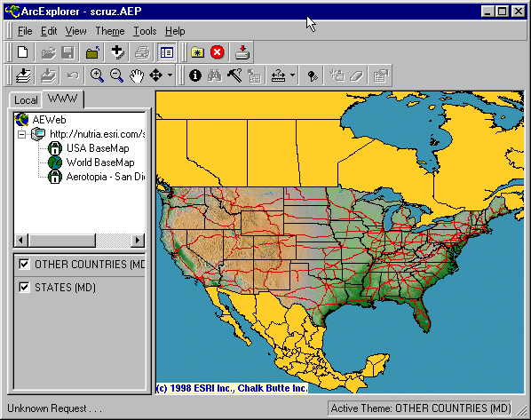Viewport: 531px width, 420px height.
Task: Open the Measure tool dropdown arrow
Action: click(293, 75)
